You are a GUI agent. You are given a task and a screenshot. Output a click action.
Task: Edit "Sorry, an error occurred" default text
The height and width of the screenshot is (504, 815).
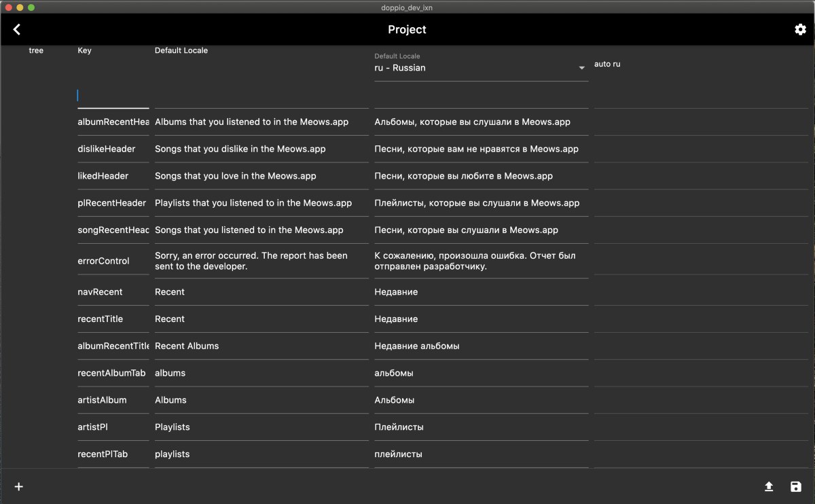(261, 262)
